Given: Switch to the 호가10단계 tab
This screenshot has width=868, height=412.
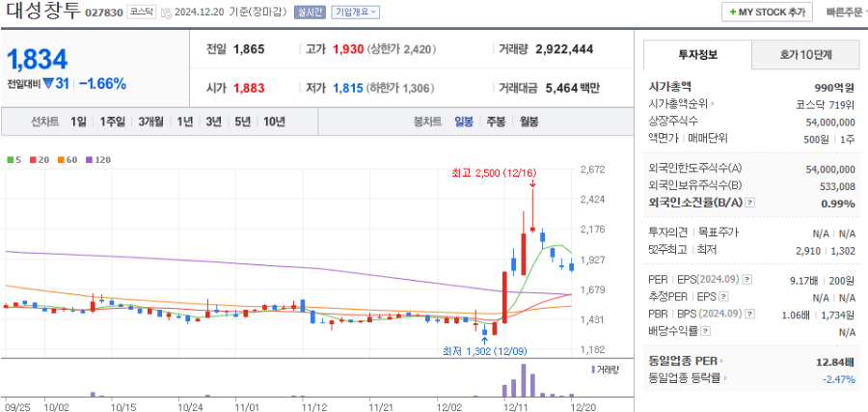Looking at the screenshot, I should pyautogui.click(x=806, y=54).
